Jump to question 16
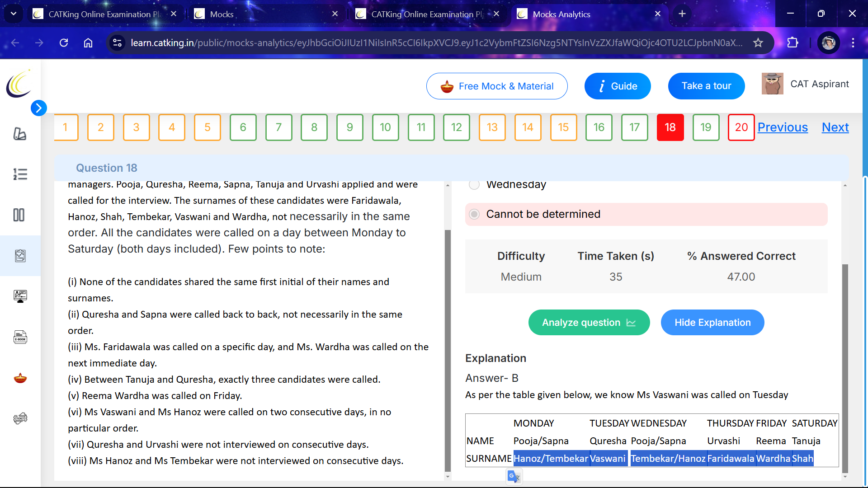868x488 pixels. click(599, 127)
